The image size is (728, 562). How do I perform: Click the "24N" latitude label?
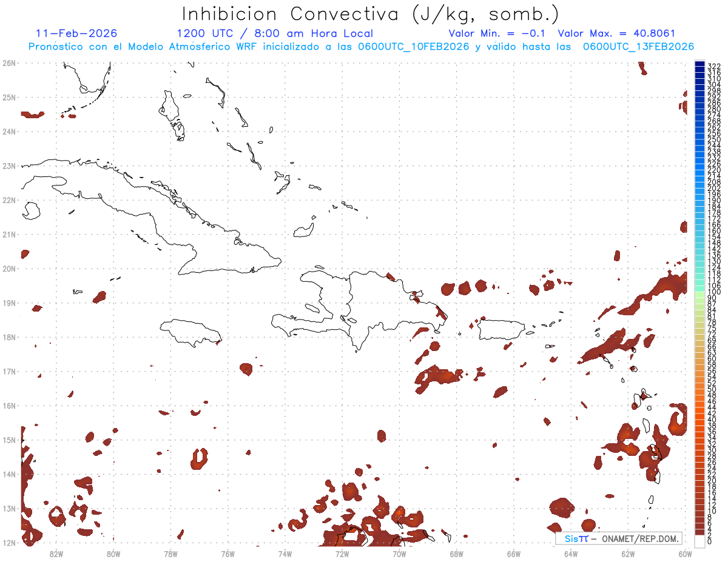[9, 132]
